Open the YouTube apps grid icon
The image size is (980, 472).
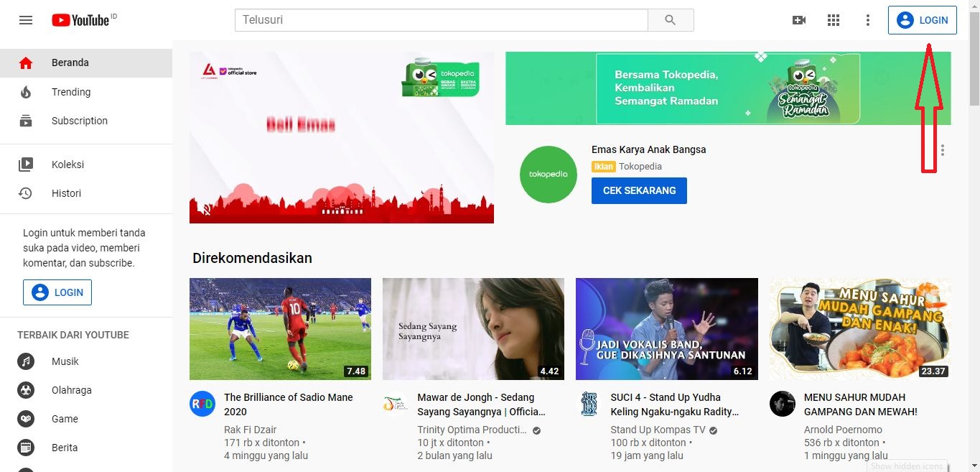(833, 20)
